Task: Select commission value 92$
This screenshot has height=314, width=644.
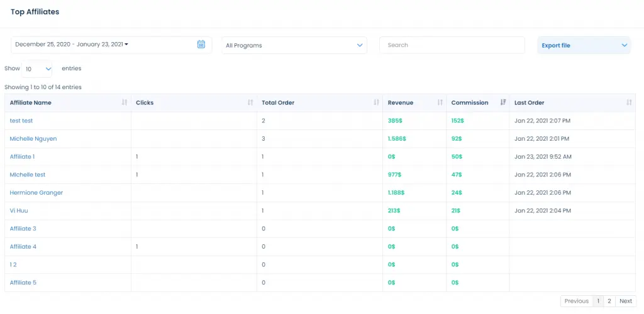Action: [x=457, y=139]
